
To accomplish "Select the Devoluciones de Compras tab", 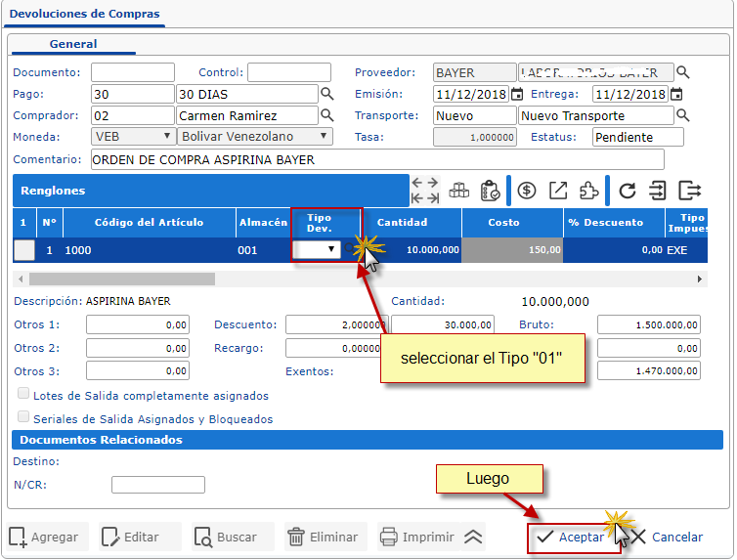I will tap(84, 15).
